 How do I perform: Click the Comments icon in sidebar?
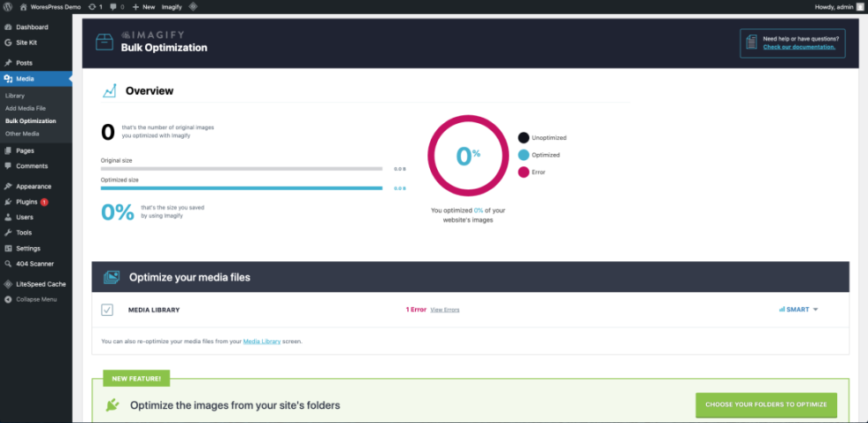[x=8, y=166]
